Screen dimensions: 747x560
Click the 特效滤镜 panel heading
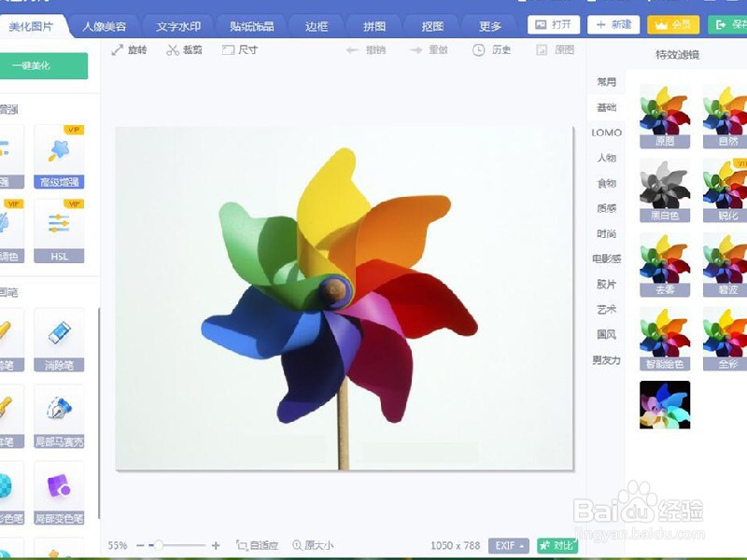677,55
